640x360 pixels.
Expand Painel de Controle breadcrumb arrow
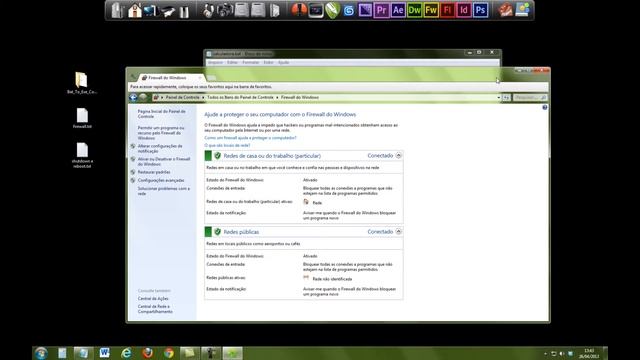[x=203, y=98]
